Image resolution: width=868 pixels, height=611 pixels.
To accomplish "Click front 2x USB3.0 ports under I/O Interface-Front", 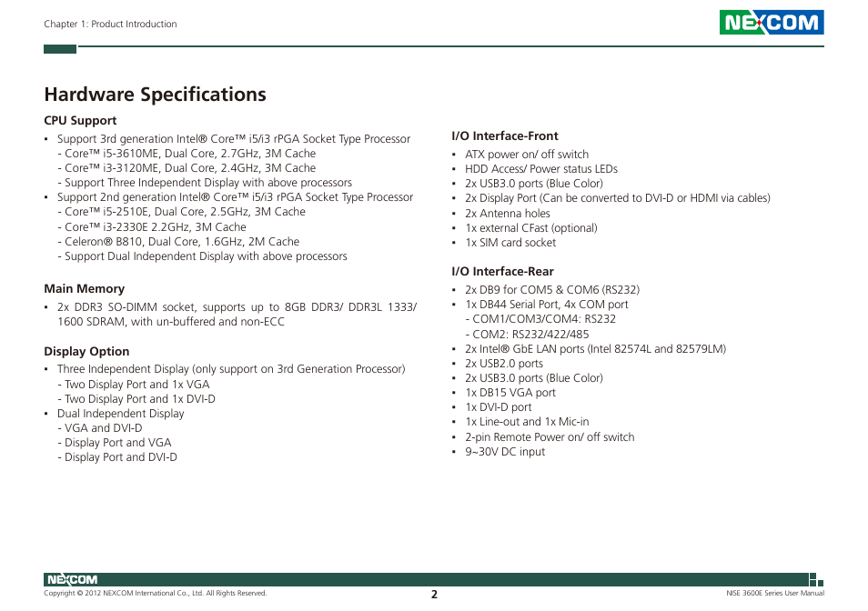I will 534,184.
